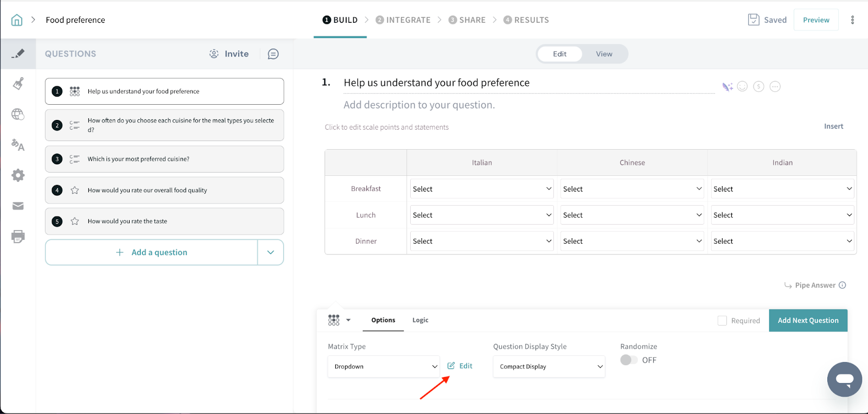
Task: Click the email envelope sidebar icon
Action: [x=18, y=206]
